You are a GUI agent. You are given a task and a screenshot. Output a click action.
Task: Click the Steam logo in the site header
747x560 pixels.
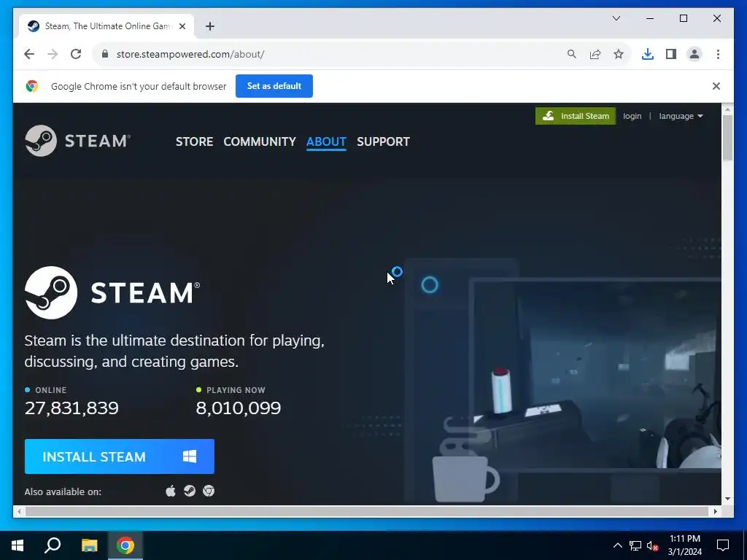[77, 141]
